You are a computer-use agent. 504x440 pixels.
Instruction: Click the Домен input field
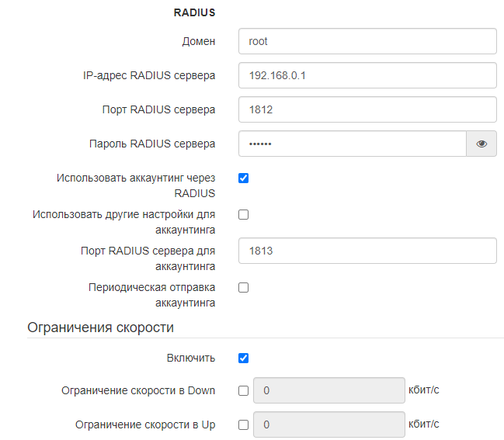pyautogui.click(x=367, y=41)
